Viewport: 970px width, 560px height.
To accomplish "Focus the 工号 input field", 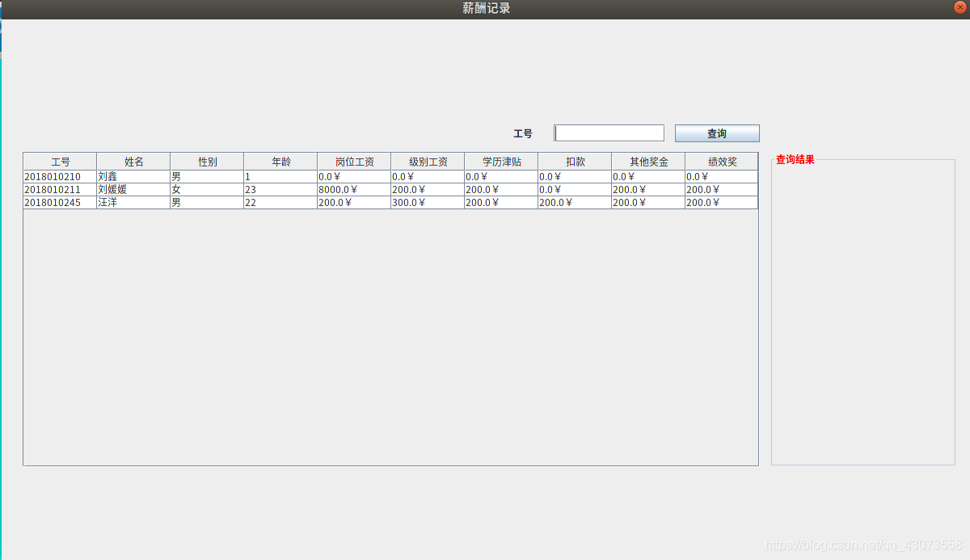I will 609,133.
